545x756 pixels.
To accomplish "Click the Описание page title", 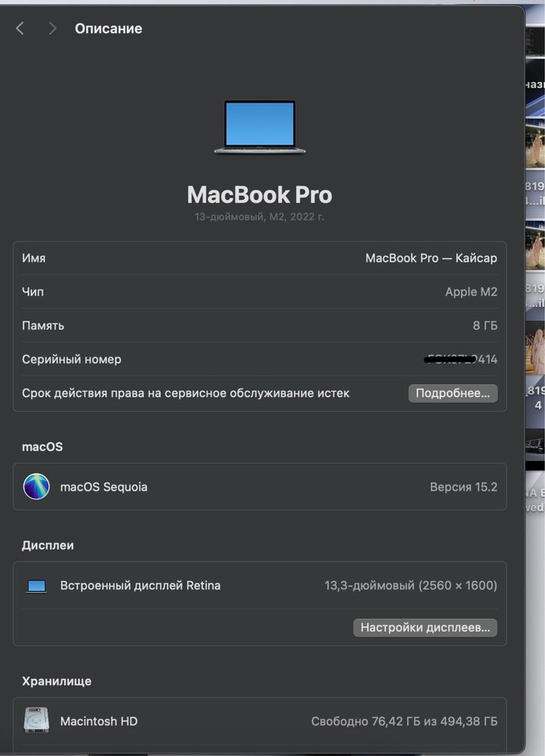I will [108, 29].
